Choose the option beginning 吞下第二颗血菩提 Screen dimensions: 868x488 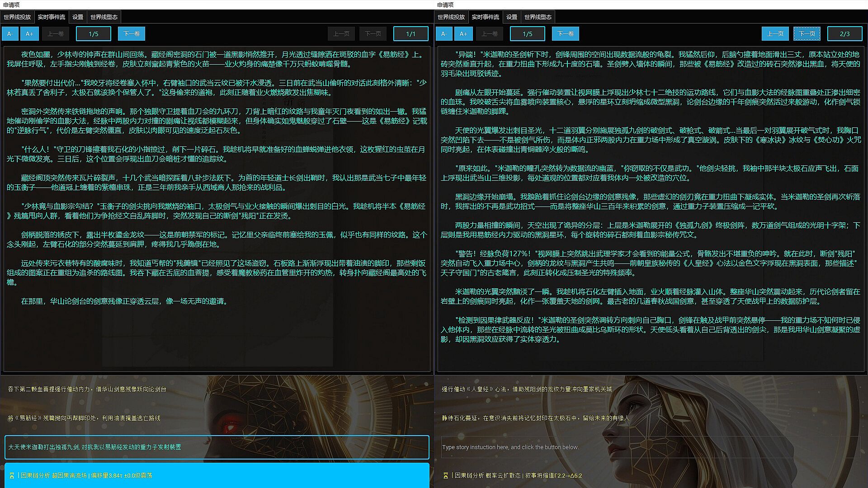(x=87, y=389)
